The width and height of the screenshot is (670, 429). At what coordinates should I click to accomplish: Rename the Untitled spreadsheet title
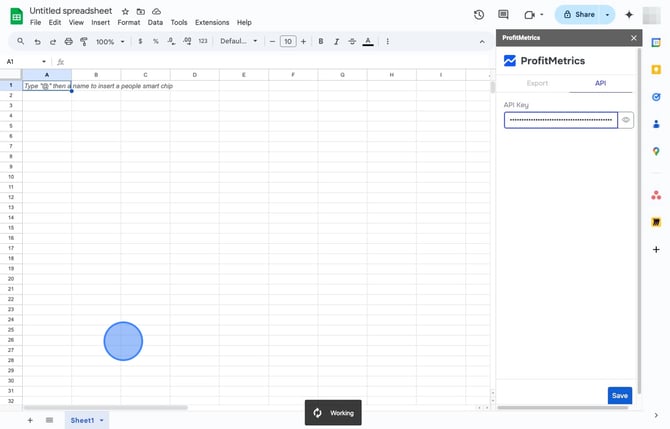click(x=71, y=11)
